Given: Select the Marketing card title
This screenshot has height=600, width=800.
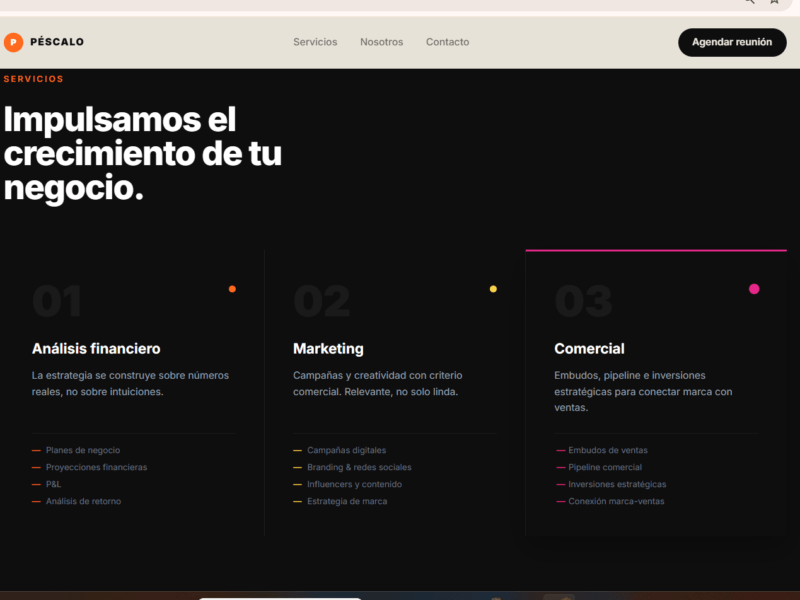Looking at the screenshot, I should pyautogui.click(x=328, y=348).
